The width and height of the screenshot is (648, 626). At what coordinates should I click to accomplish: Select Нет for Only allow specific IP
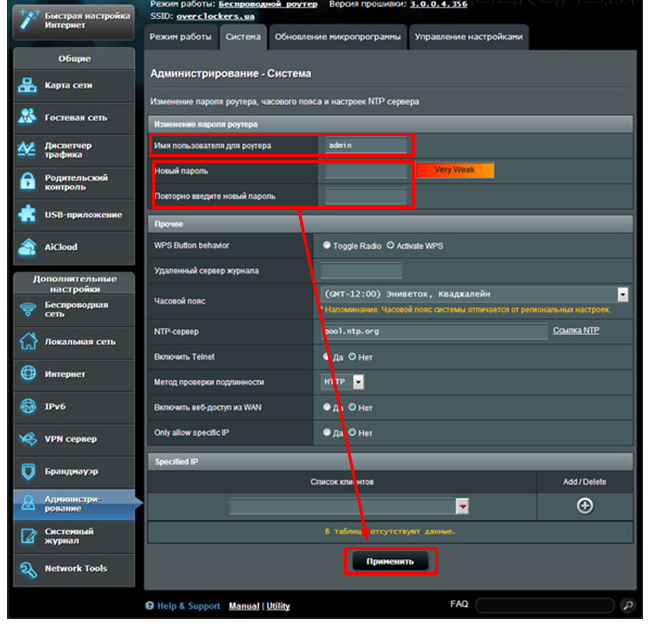click(352, 432)
